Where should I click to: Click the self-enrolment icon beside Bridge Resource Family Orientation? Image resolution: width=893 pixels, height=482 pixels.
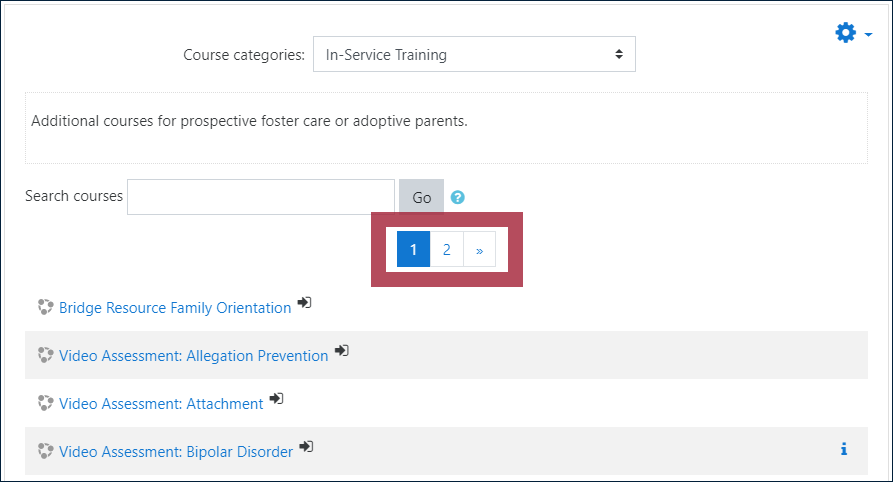305,303
